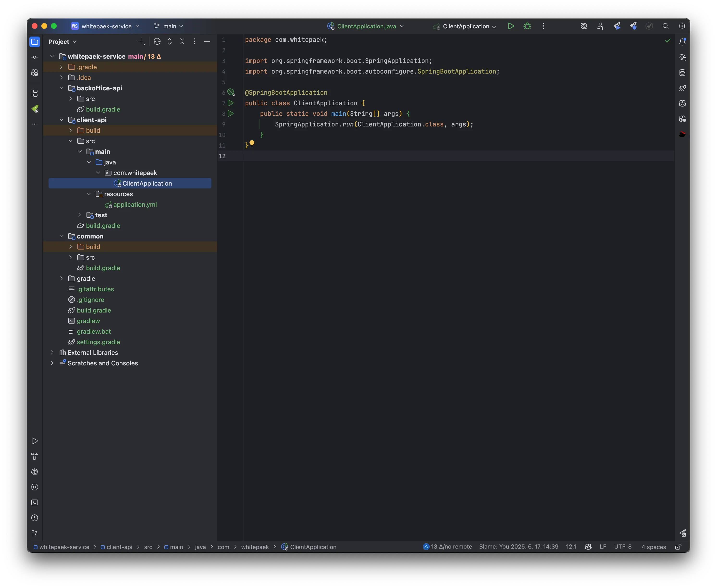
Task: Open the ClientApplication run configuration dropdown
Action: (465, 26)
